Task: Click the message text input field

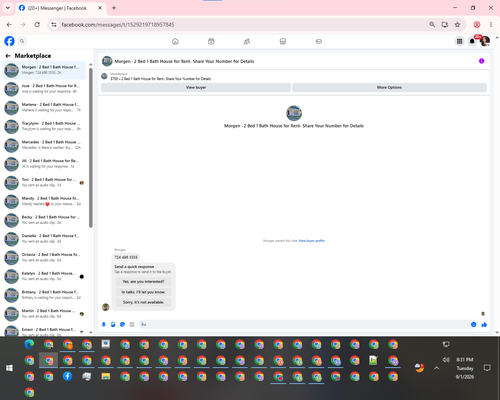Action: click(x=303, y=324)
